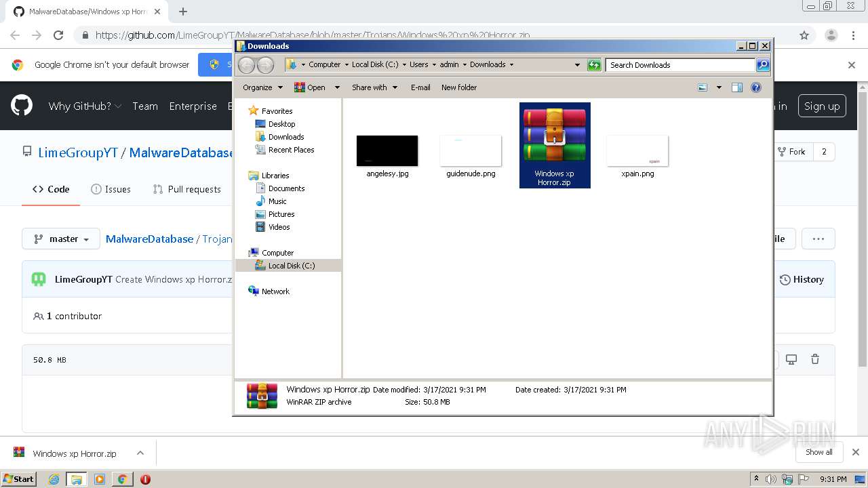868x488 pixels.
Task: Click the GitHub Sign up button
Action: pos(821,106)
